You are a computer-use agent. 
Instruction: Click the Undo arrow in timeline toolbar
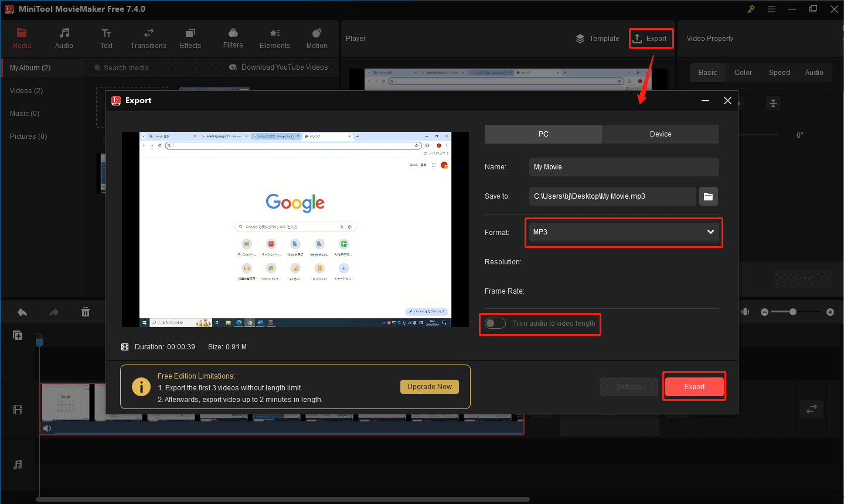(x=22, y=312)
